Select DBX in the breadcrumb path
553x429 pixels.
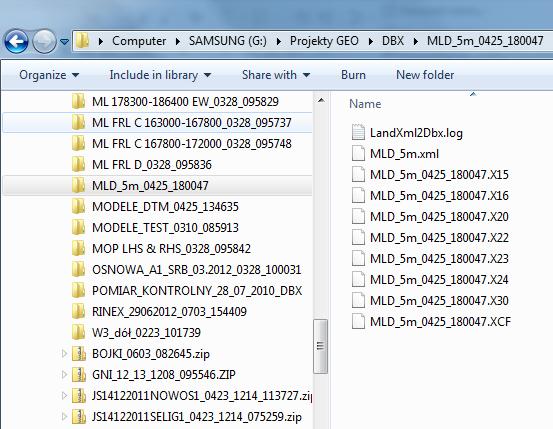393,41
